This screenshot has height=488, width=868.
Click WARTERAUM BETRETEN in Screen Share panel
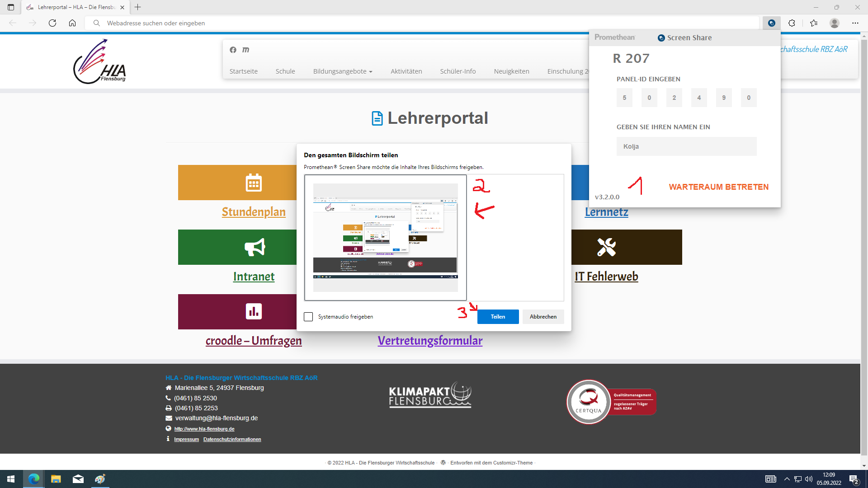[718, 187]
